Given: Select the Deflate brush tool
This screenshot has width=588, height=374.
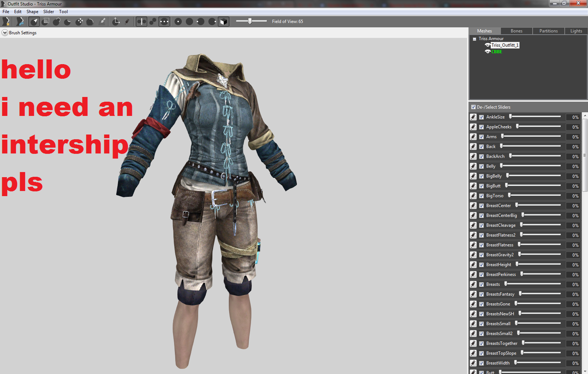Looking at the screenshot, I should click(x=67, y=21).
